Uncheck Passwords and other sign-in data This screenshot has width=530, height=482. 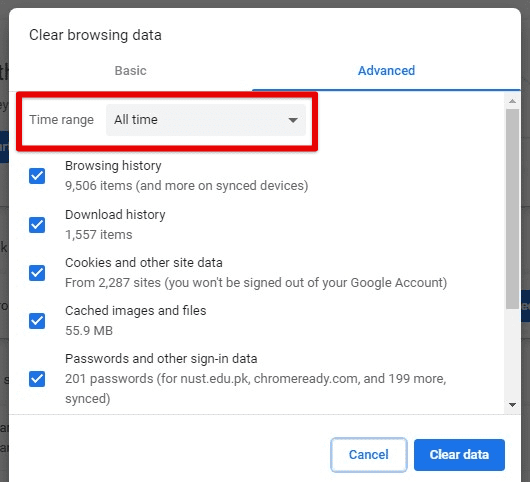click(37, 379)
